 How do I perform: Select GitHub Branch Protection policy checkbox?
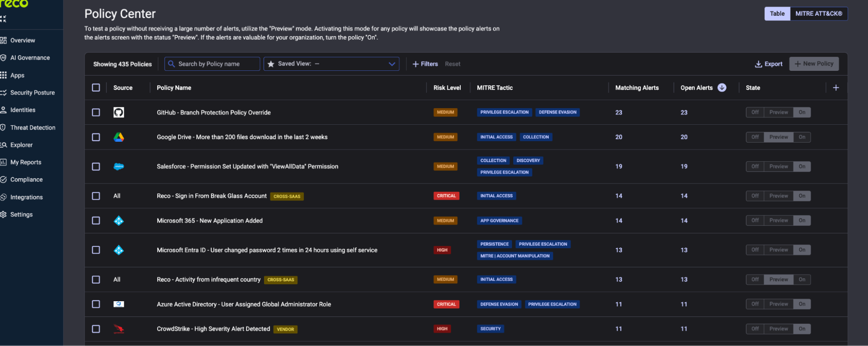(x=96, y=113)
